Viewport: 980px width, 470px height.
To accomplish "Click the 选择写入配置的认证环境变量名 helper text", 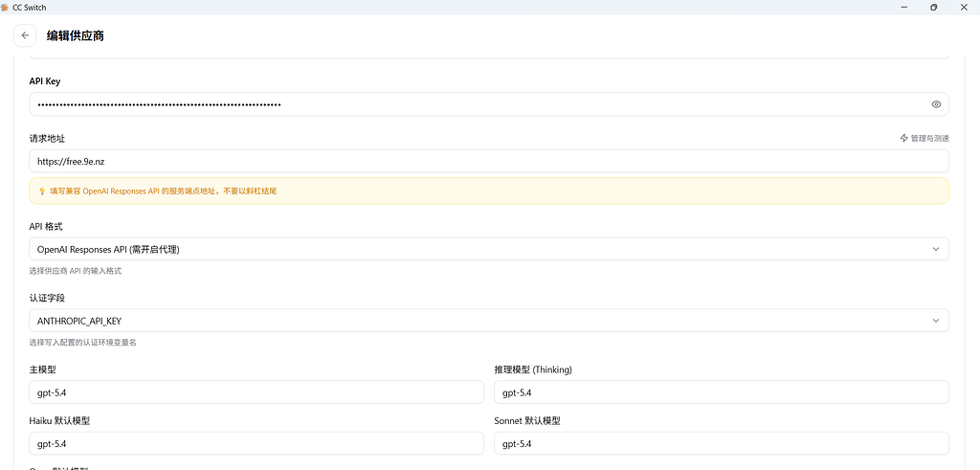I will [x=83, y=343].
